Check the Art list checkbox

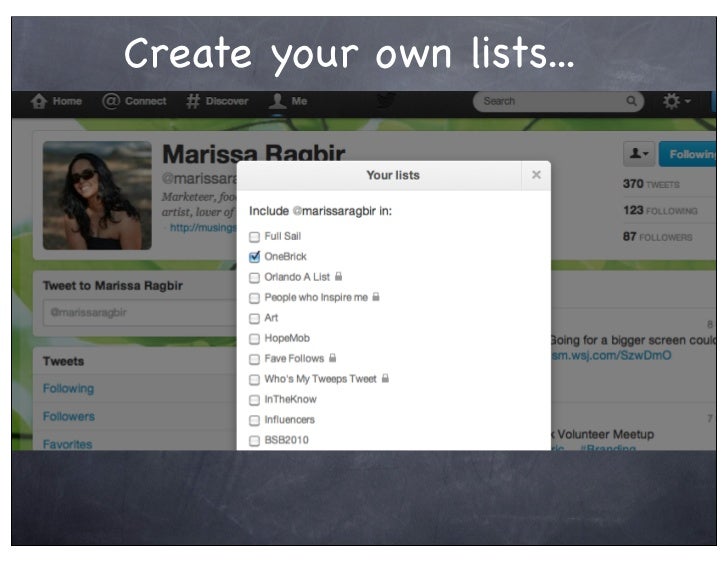click(254, 318)
